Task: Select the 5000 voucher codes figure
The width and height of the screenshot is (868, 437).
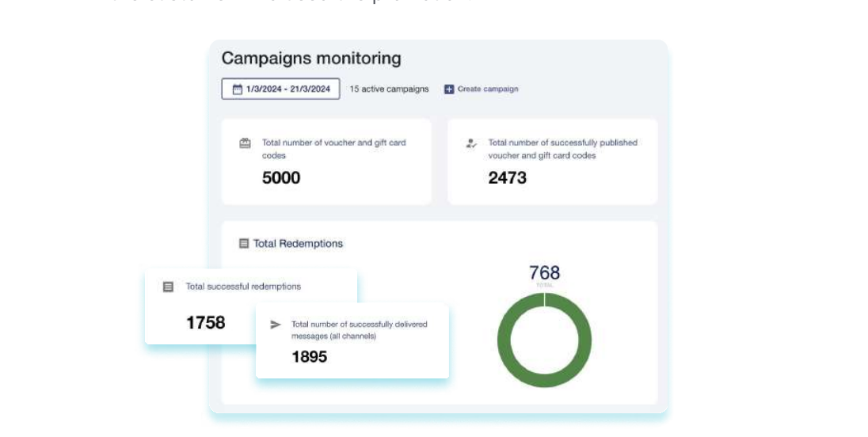Action: click(x=281, y=178)
